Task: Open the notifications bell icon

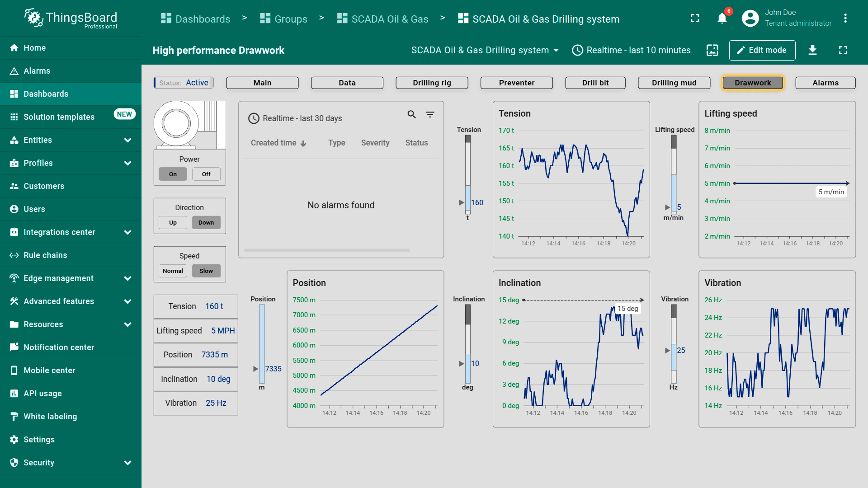Action: click(722, 19)
